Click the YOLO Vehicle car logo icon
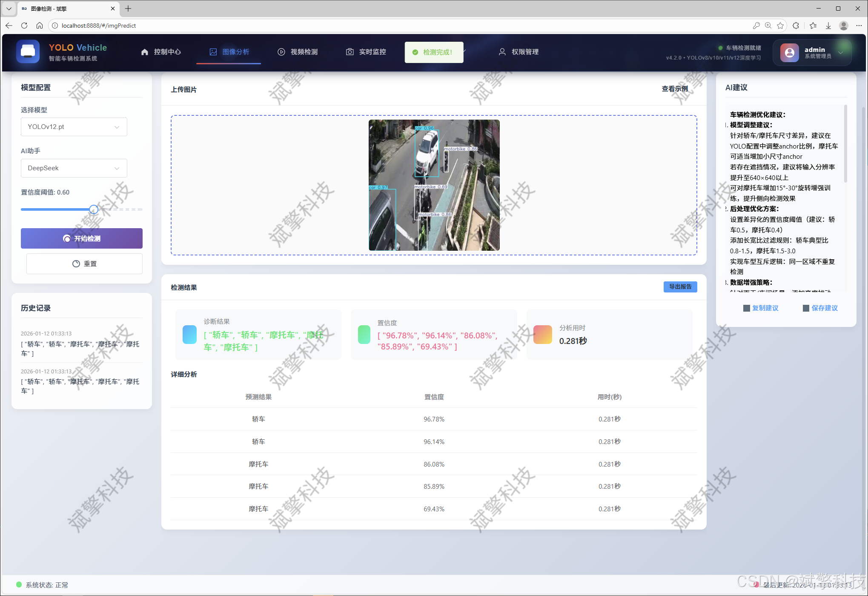Image resolution: width=868 pixels, height=596 pixels. click(28, 52)
